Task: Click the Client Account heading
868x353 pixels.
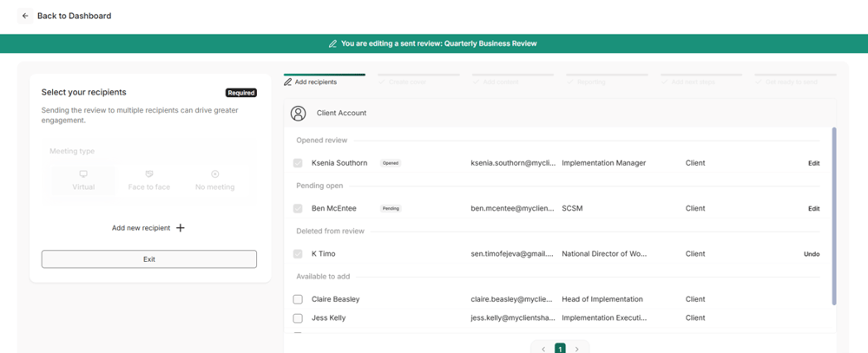Action: 341,113
